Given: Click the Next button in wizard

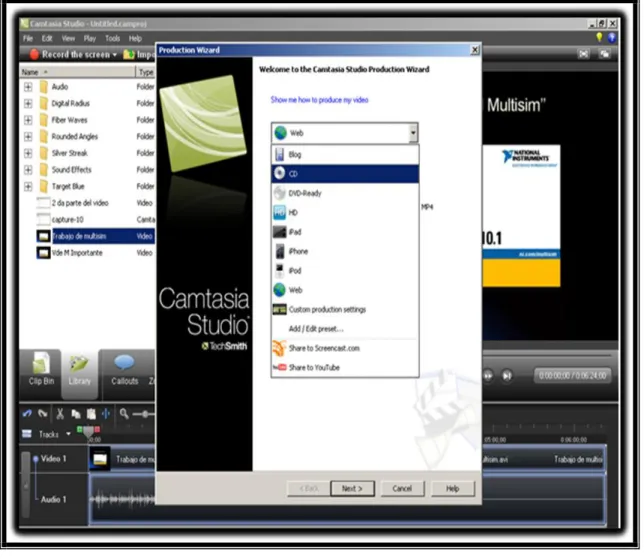Looking at the screenshot, I should click(352, 489).
